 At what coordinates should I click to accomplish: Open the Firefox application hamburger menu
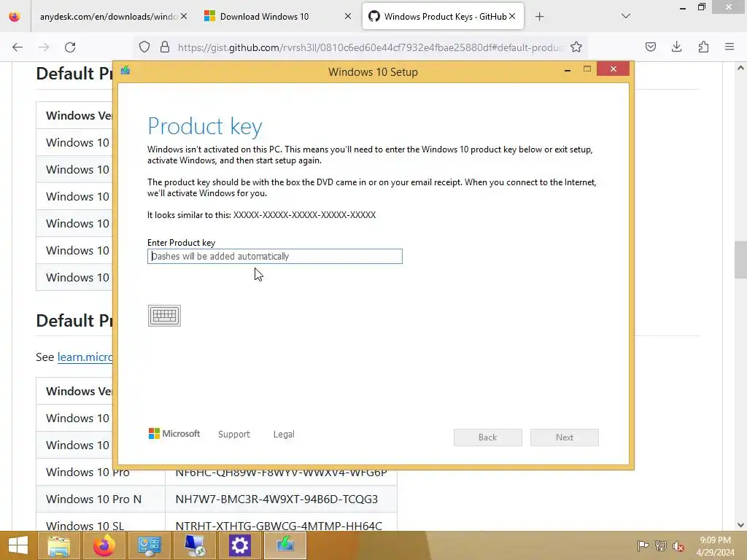pyautogui.click(x=729, y=47)
